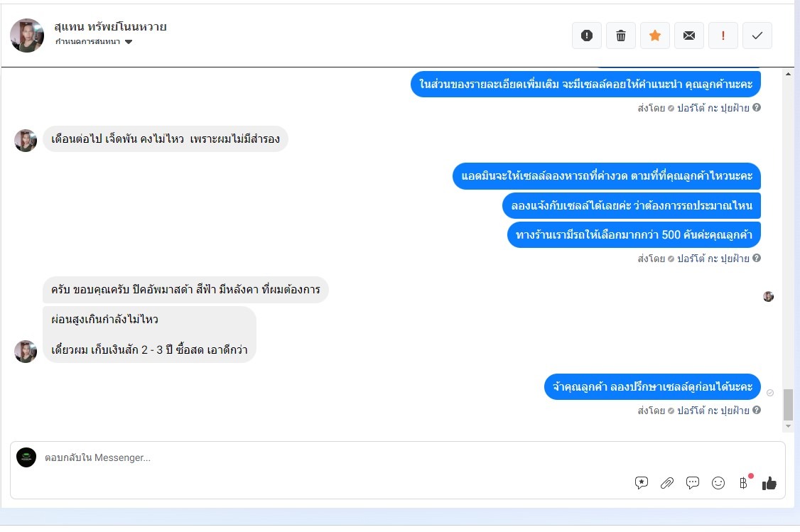Open saved replies star bubble icon
The width and height of the screenshot is (800, 532).
click(642, 483)
